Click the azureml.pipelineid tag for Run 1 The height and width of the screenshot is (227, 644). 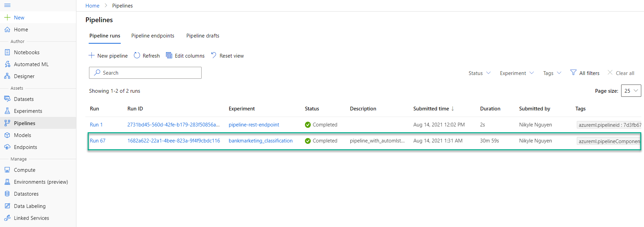point(609,125)
